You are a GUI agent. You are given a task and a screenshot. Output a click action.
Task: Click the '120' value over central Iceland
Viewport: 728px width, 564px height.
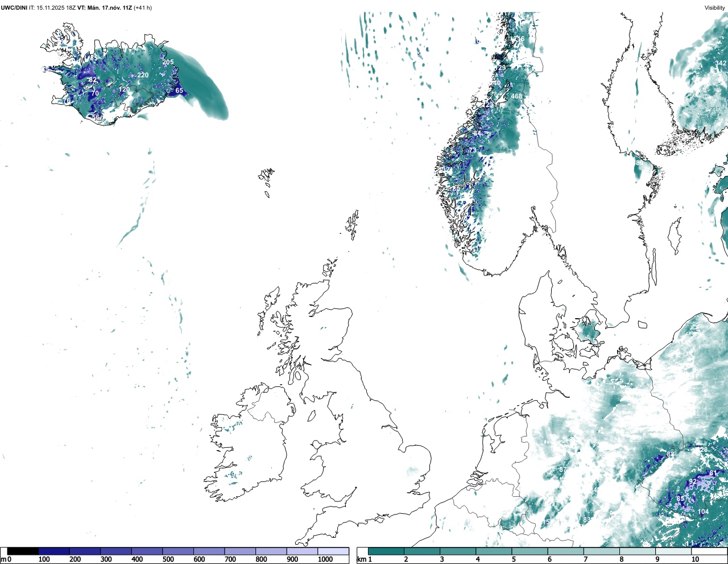(x=124, y=89)
